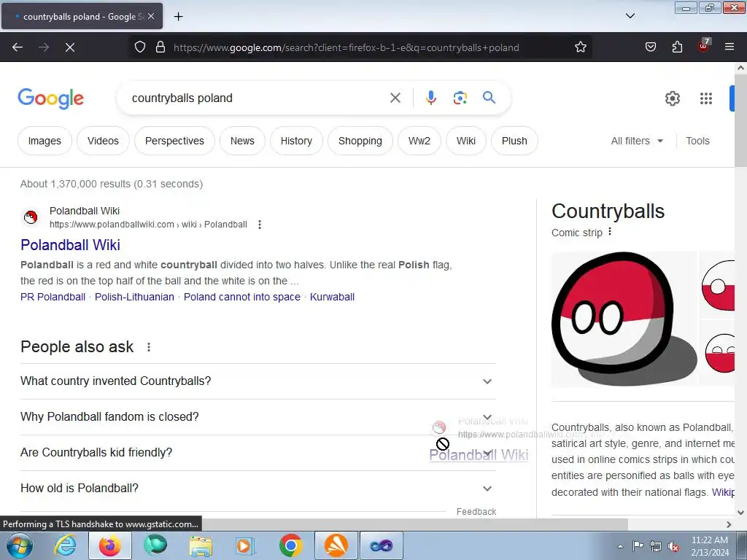Follow the Polish-Lithuanian sitelink
747x560 pixels.
134,297
